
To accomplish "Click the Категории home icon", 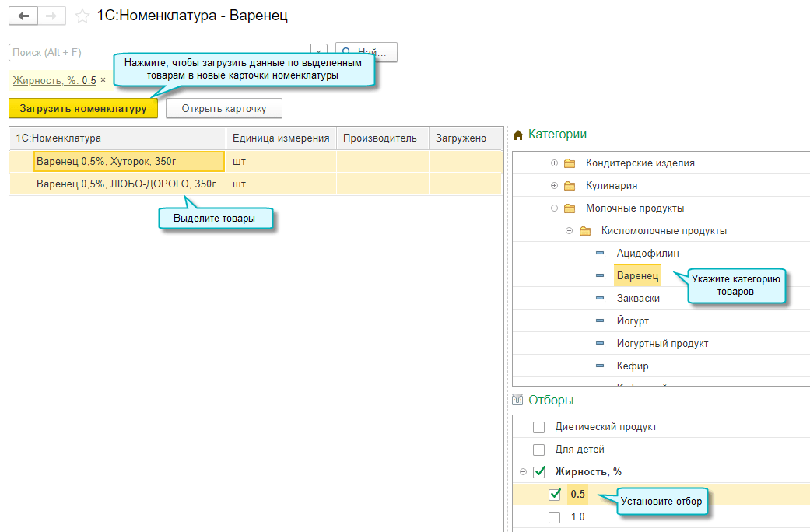I will pos(518,135).
